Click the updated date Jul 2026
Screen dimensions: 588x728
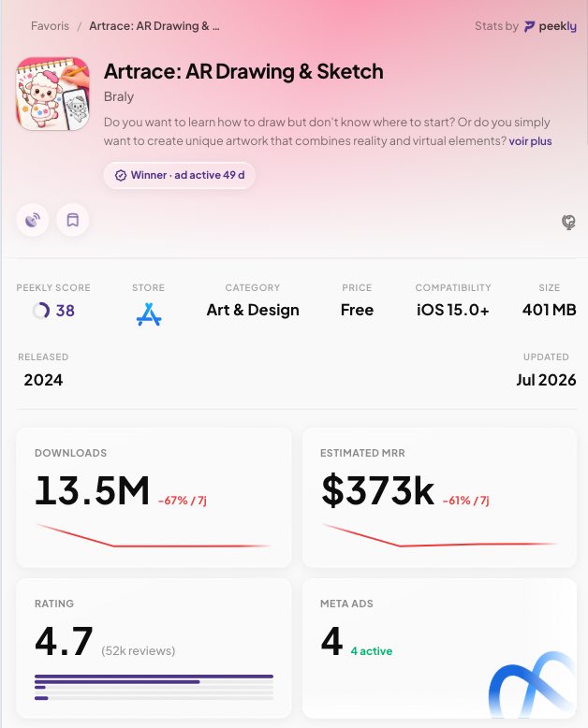pos(546,380)
